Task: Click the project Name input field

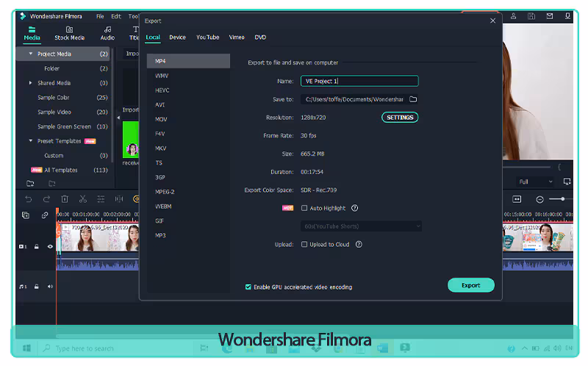Action: click(x=359, y=81)
